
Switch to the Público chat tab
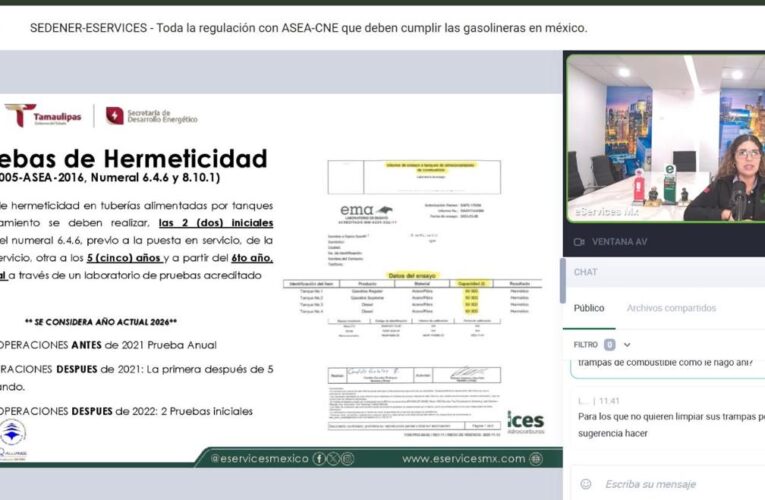[x=589, y=308]
